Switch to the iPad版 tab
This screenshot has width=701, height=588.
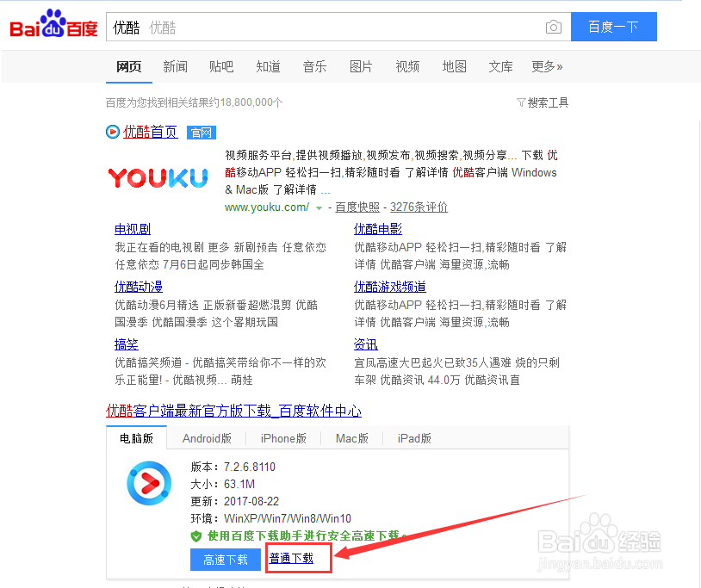[414, 438]
